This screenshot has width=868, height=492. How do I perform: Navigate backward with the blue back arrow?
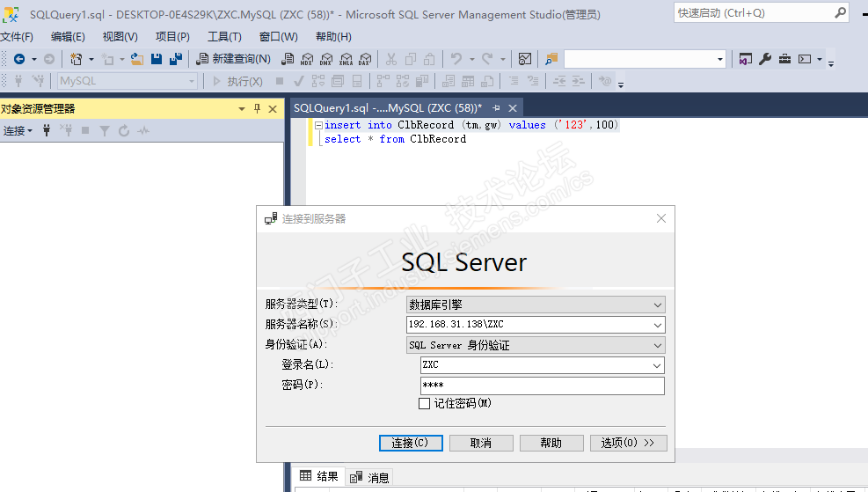tap(19, 59)
